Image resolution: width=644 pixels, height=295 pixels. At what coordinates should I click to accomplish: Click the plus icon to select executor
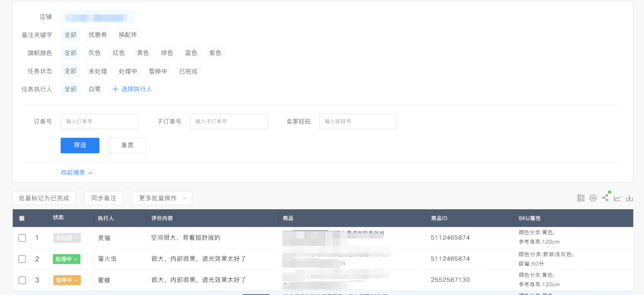(x=115, y=89)
